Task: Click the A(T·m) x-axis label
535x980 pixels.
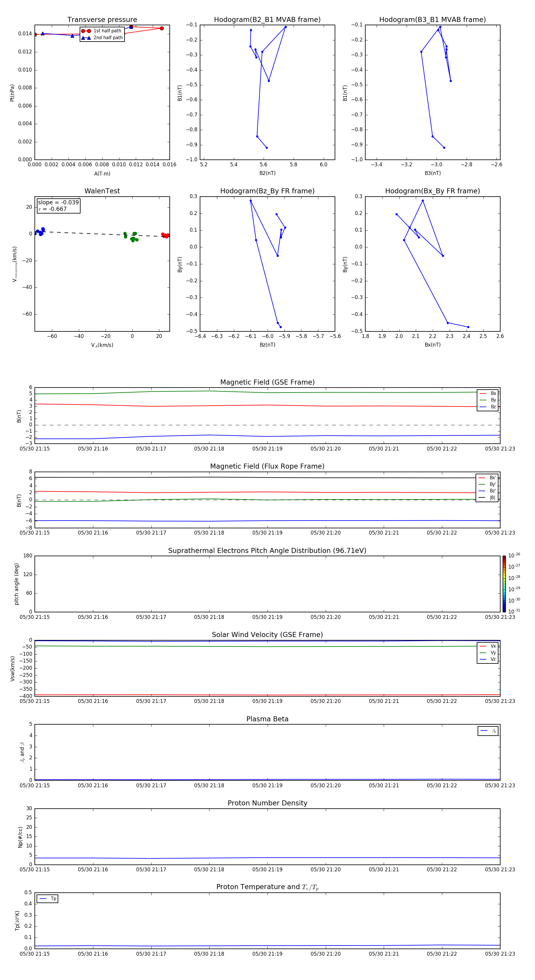Action: tap(102, 174)
